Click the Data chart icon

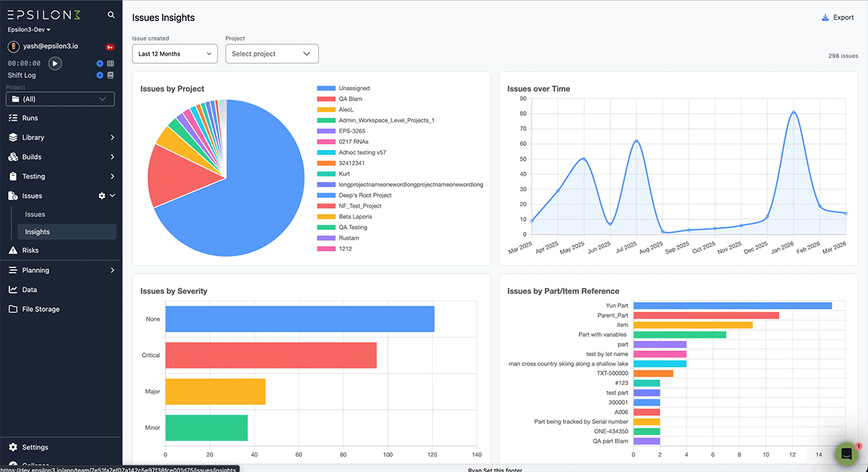(x=13, y=290)
